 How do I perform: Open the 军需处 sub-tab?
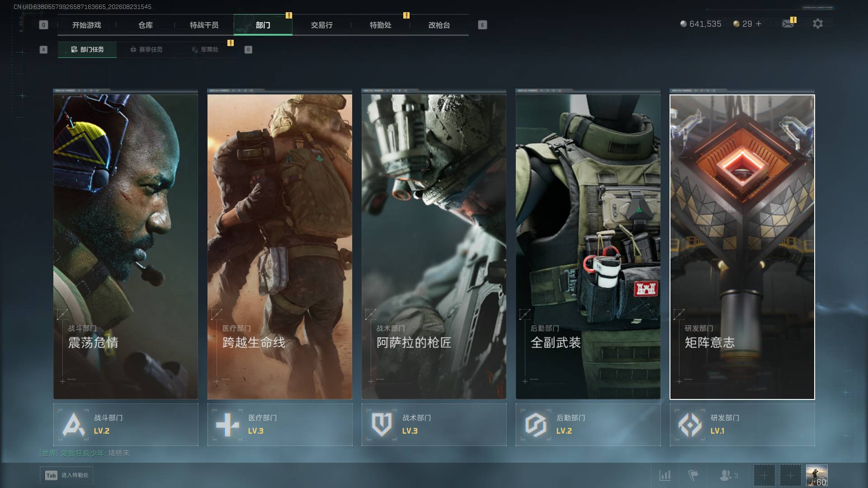pos(205,49)
